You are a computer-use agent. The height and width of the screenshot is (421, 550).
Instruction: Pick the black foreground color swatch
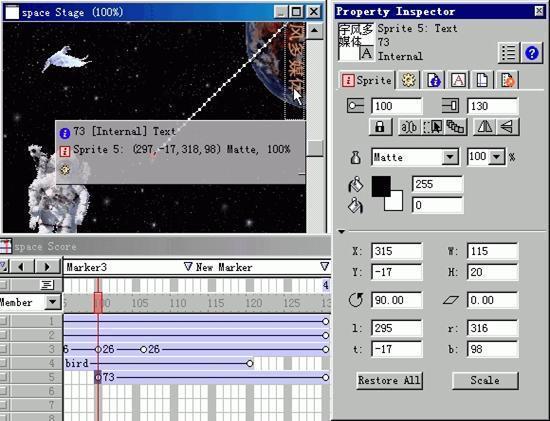(x=381, y=186)
